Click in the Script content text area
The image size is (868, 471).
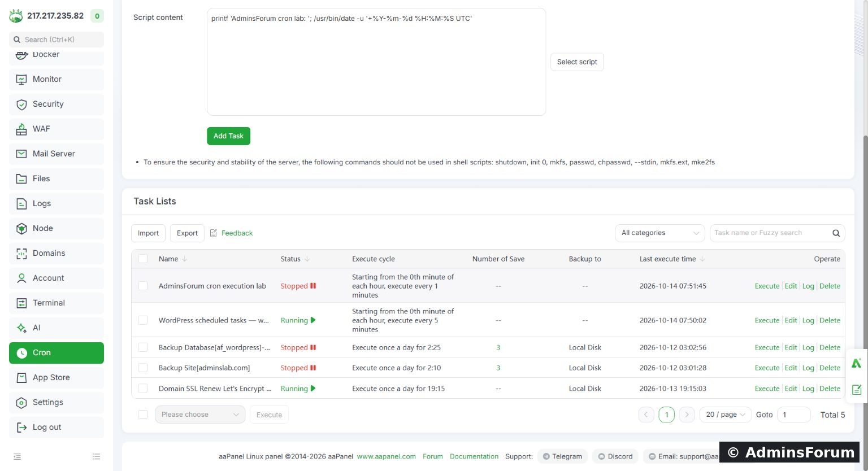[376, 62]
